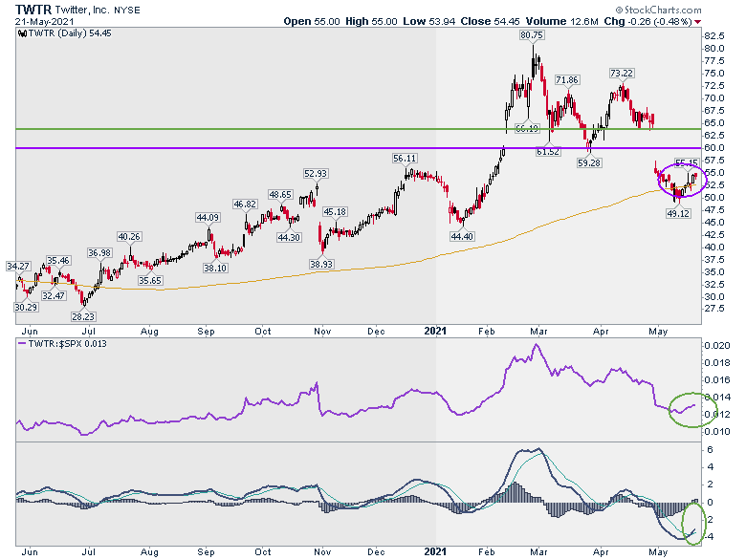
Task: Click the 44.09 price label
Action: (208, 217)
